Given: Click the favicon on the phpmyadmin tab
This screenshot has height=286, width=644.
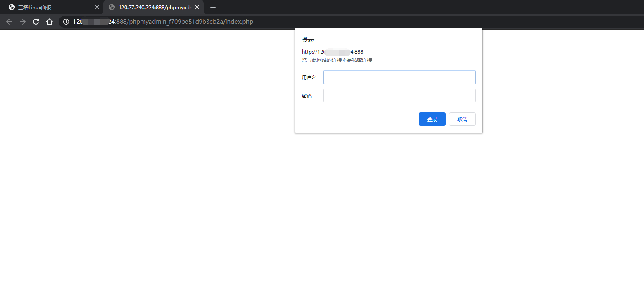Looking at the screenshot, I should 112,7.
